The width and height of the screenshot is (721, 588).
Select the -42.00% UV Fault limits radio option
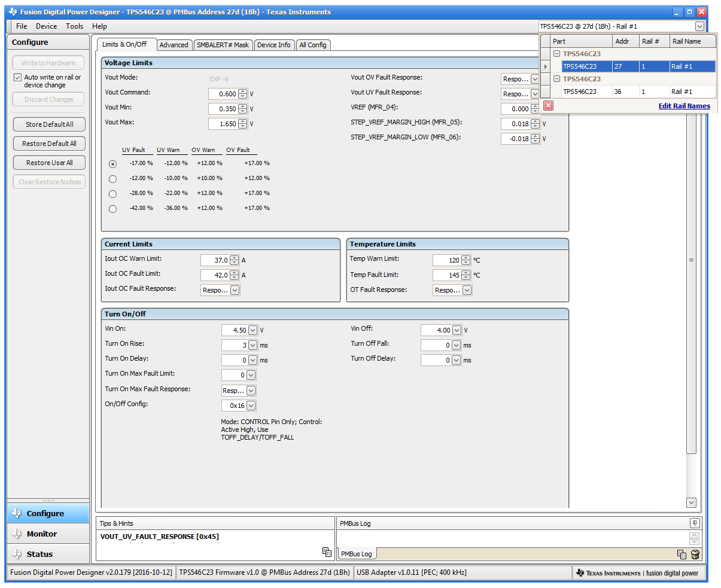pos(112,209)
